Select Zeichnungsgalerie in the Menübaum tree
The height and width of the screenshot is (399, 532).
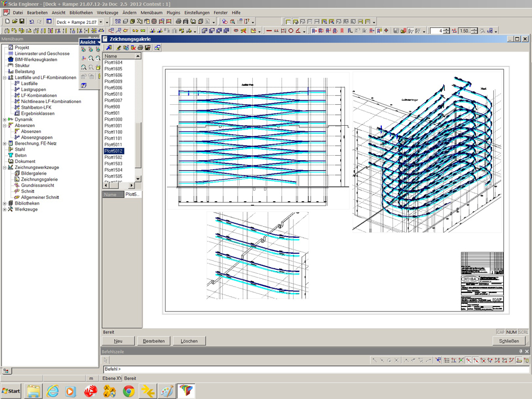[x=39, y=180]
